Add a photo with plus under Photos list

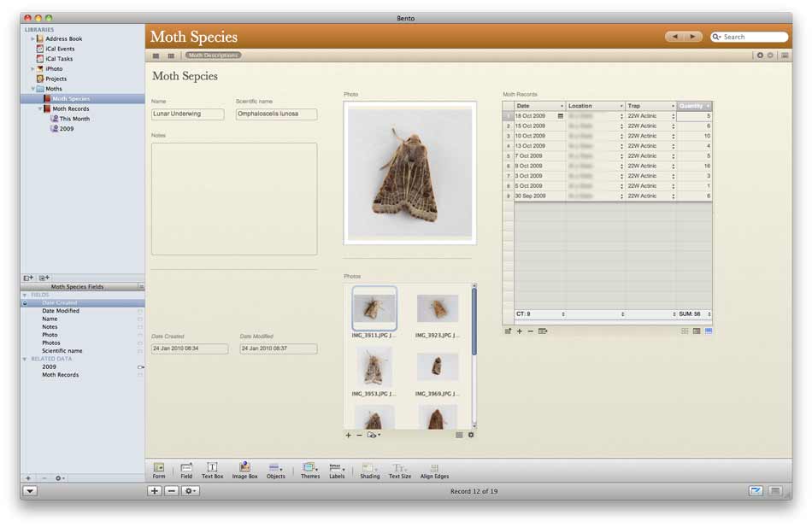[349, 436]
